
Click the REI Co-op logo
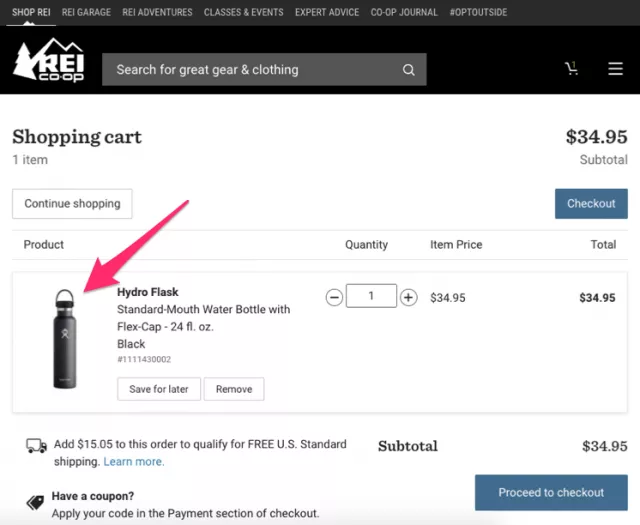pos(48,62)
